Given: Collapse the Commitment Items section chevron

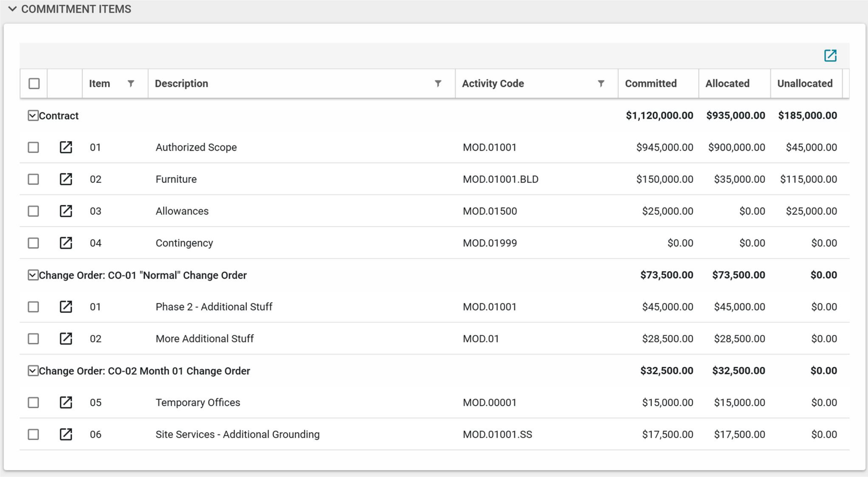Looking at the screenshot, I should point(13,9).
